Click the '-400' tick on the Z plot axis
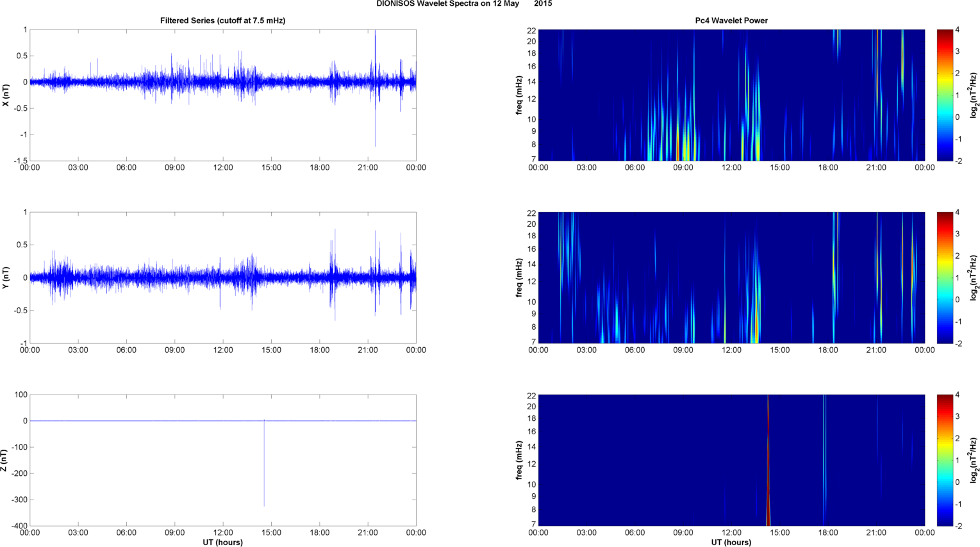This screenshot has height=547, width=980. pos(20,526)
